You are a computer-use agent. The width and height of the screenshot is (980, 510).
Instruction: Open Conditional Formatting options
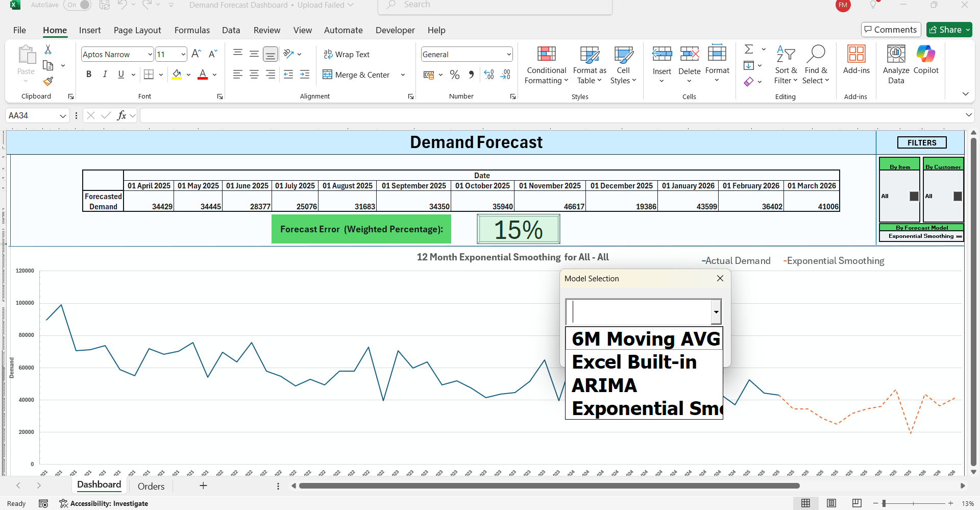tap(546, 65)
